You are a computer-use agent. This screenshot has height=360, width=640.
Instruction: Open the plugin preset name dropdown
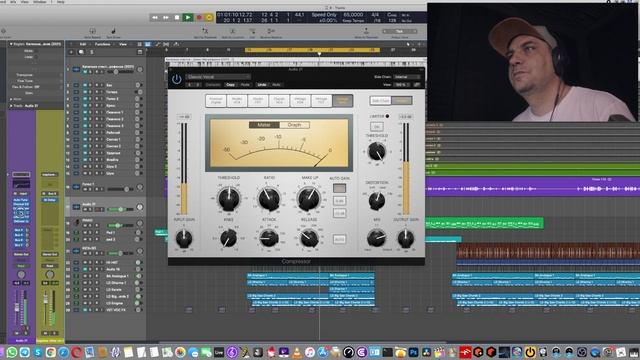coord(218,77)
